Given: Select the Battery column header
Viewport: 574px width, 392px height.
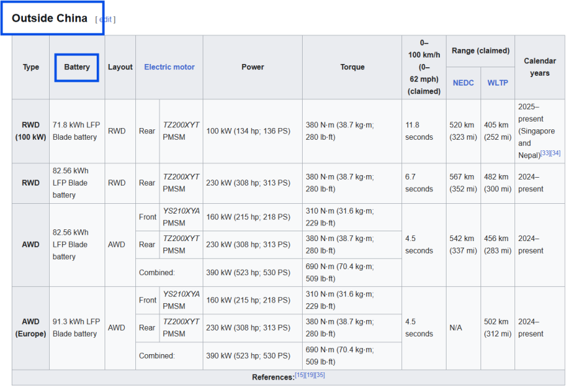Looking at the screenshot, I should pyautogui.click(x=77, y=67).
